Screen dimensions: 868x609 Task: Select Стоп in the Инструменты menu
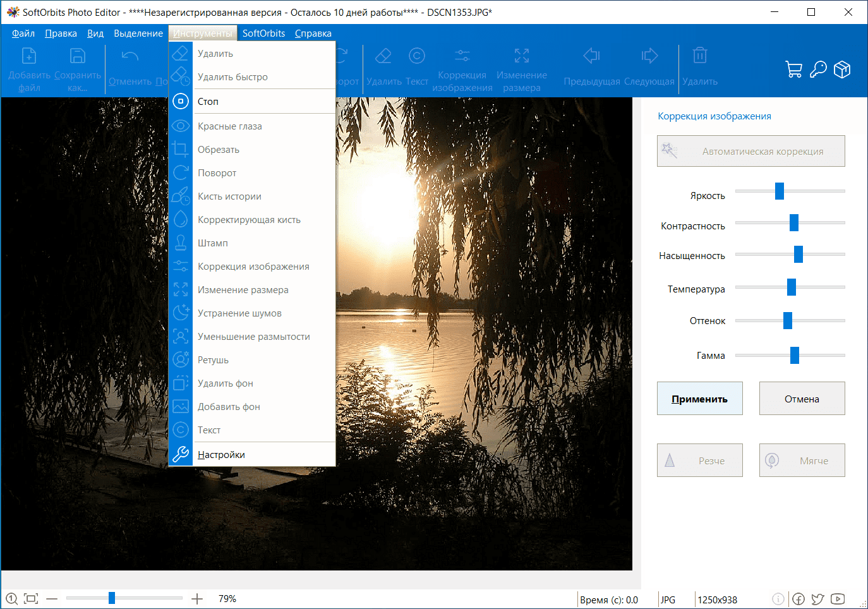point(252,101)
